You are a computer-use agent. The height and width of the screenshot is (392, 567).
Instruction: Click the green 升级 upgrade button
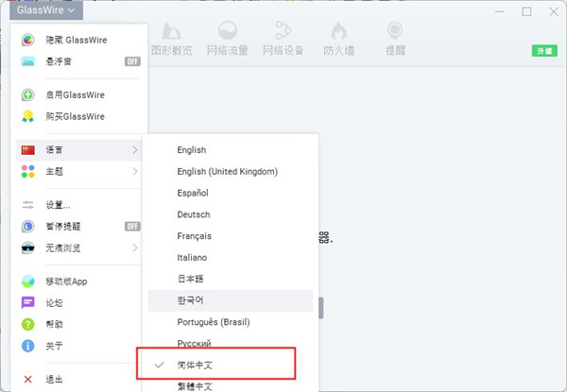[543, 51]
